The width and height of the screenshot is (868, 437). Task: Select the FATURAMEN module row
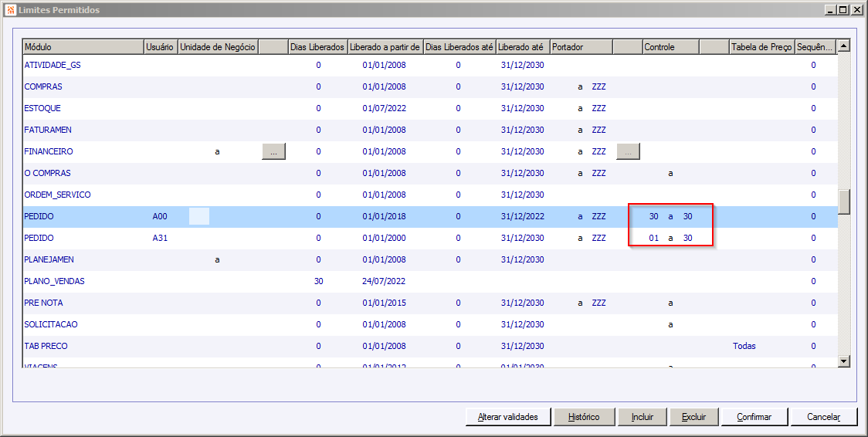pyautogui.click(x=429, y=130)
